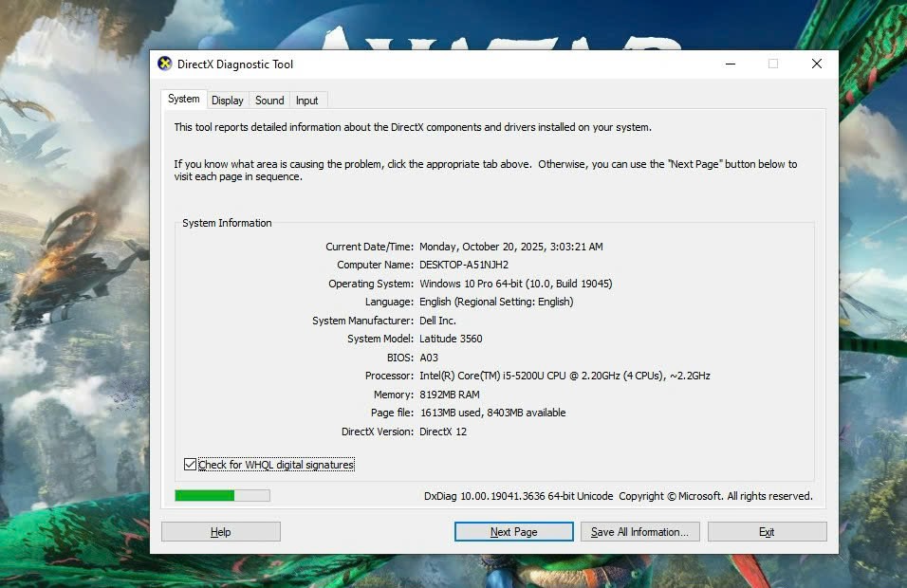Uncheck Check for WHQL digital signatures
The width and height of the screenshot is (907, 588).
[x=191, y=465]
